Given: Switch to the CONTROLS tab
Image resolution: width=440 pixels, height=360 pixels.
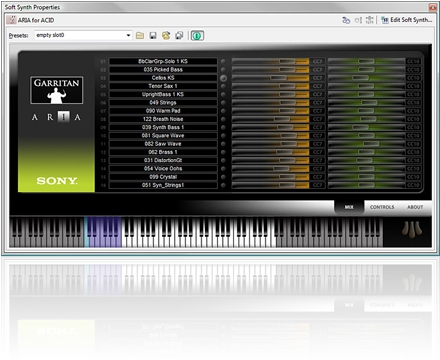Looking at the screenshot, I should coord(382,207).
